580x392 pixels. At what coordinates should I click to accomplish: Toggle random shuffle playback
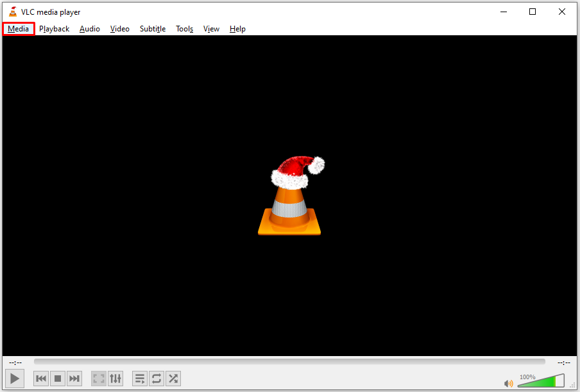point(173,379)
